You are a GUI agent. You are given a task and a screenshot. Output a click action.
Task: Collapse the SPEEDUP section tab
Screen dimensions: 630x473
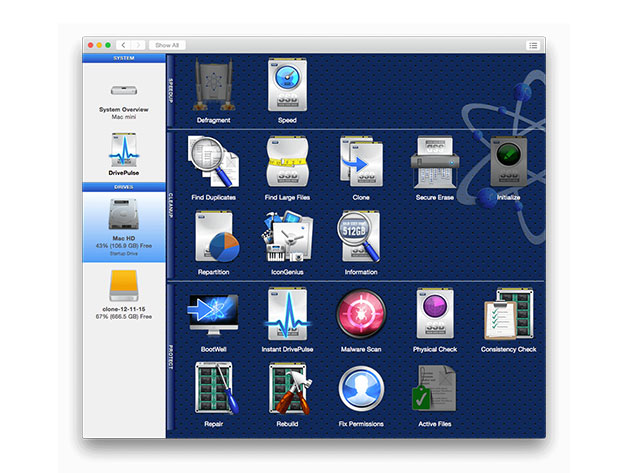(170, 90)
